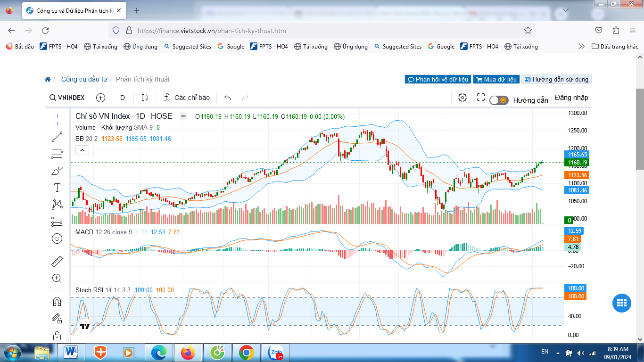
Task: Bookmark this page with the star icon
Action: (528, 31)
